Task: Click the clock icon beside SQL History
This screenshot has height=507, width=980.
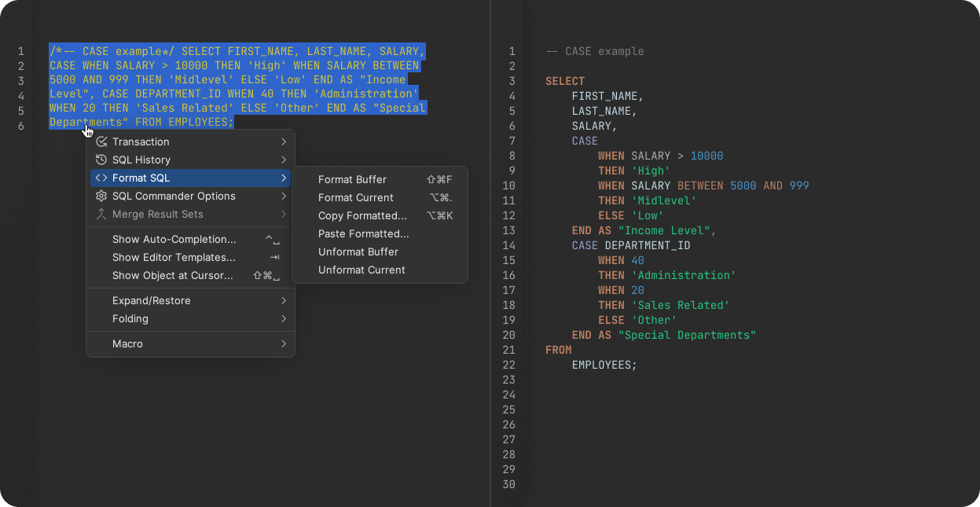Action: click(102, 160)
